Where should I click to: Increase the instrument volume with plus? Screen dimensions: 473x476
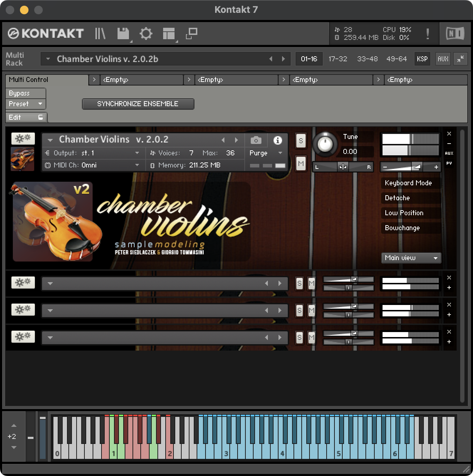point(436,167)
